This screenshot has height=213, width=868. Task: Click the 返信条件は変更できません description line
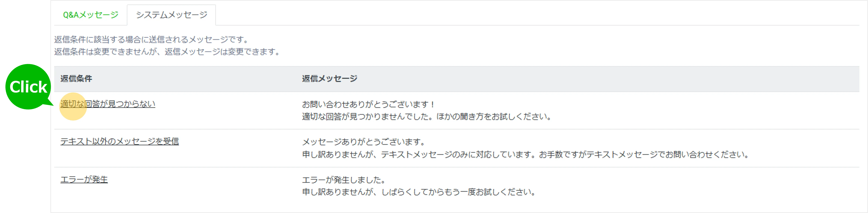(168, 52)
